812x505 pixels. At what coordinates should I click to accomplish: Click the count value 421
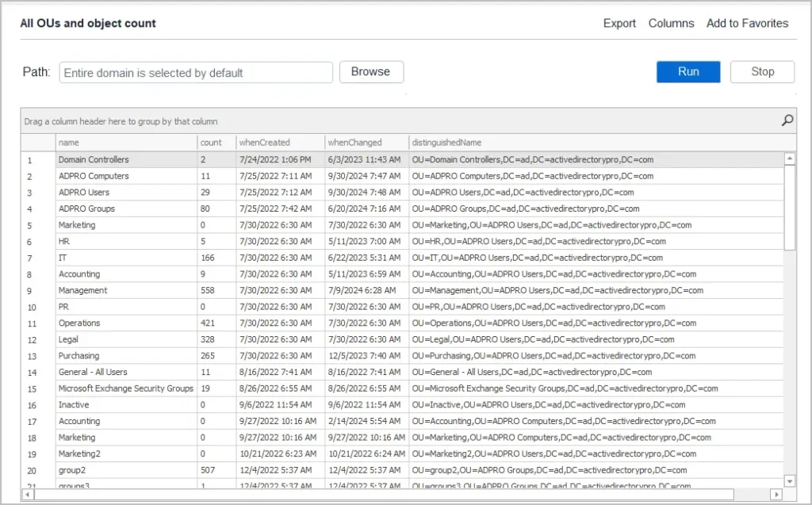208,323
